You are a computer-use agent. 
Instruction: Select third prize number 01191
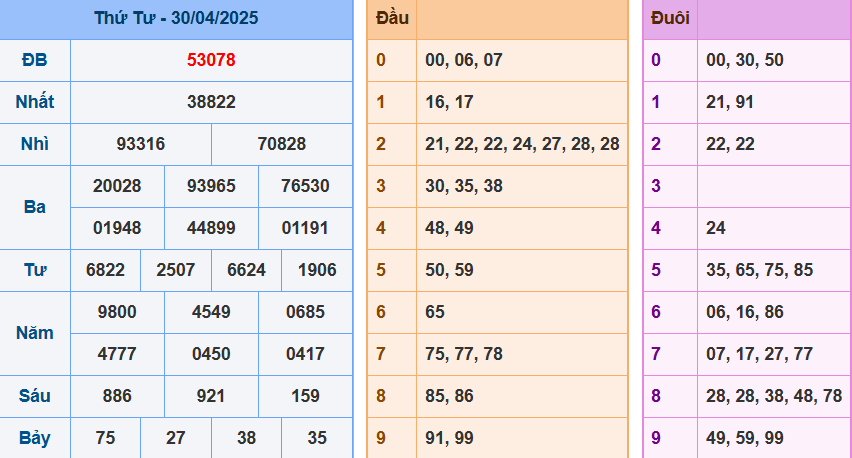click(305, 228)
